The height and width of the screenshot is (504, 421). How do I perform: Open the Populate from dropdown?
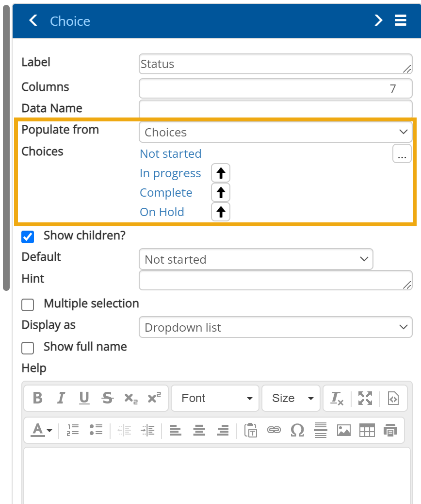point(275,132)
